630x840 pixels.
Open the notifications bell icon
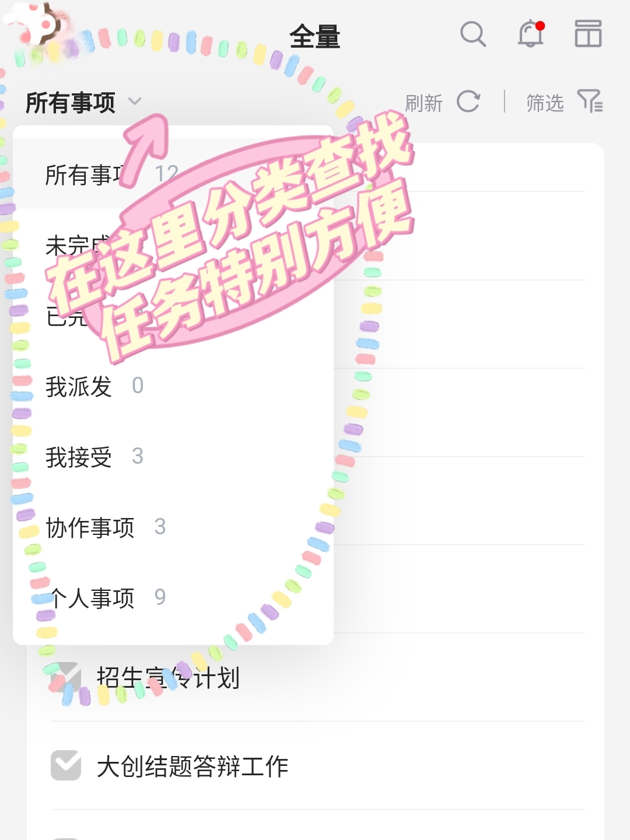tap(531, 33)
